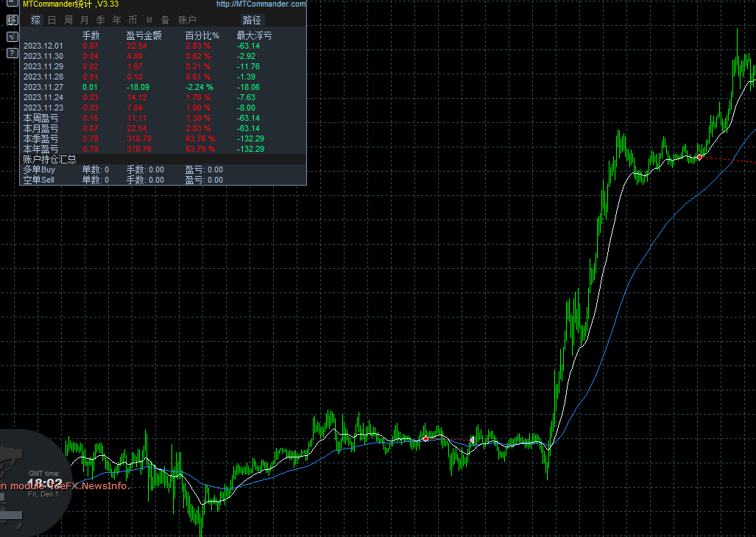Switch to the 季 quarterly tab
This screenshot has width=756, height=537.
(x=101, y=20)
